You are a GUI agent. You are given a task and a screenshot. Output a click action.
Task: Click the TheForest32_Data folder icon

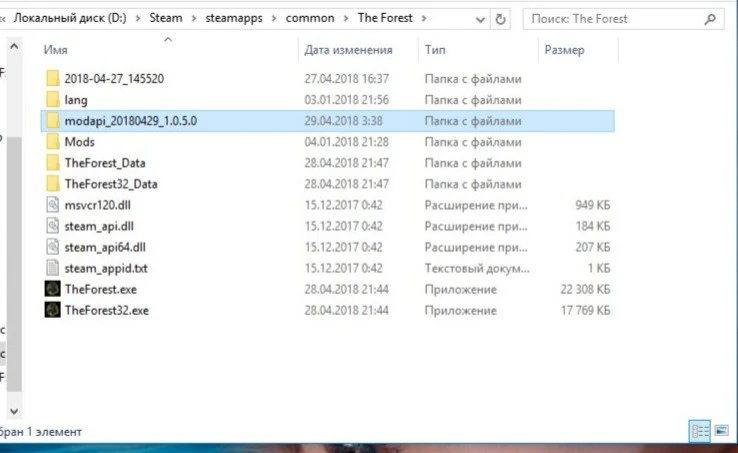coord(53,184)
